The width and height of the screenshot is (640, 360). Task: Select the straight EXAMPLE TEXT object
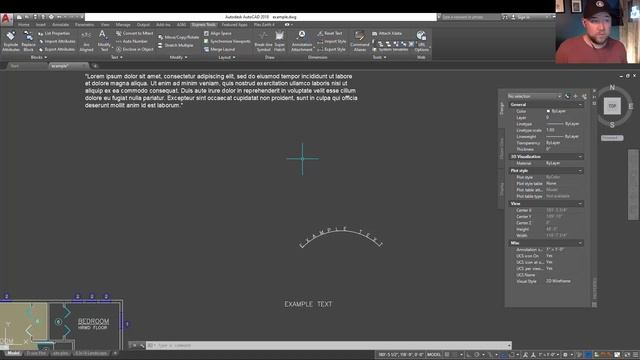pyautogui.click(x=308, y=304)
